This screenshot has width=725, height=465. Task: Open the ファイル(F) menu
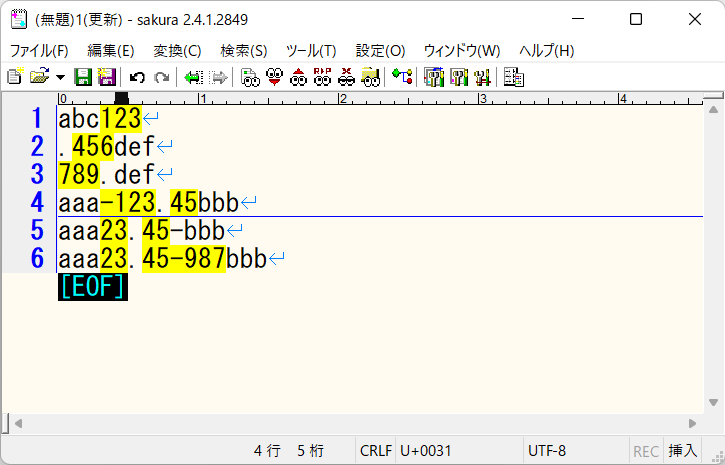39,50
